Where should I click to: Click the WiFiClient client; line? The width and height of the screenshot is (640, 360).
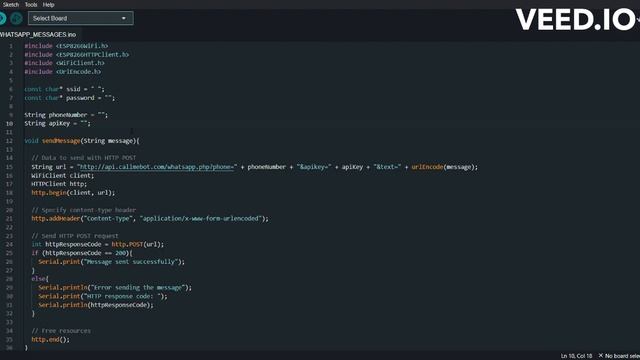pos(62,176)
